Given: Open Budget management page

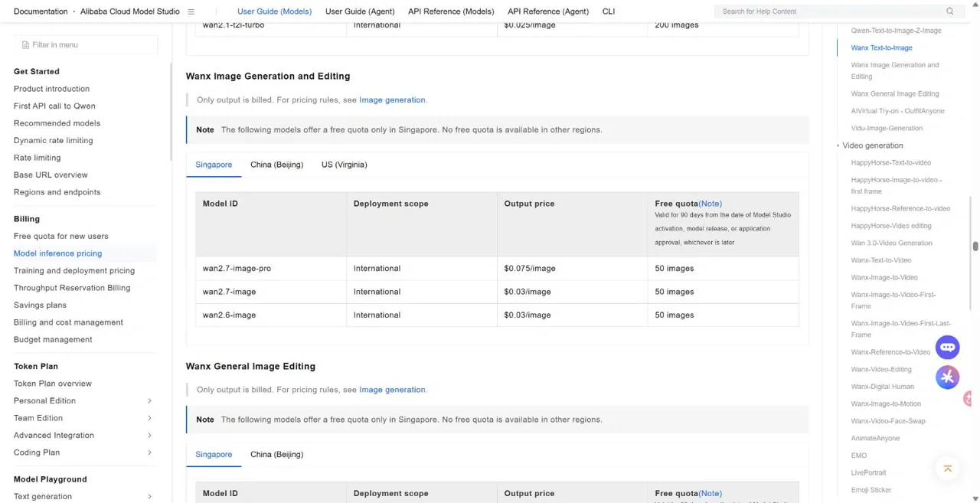Looking at the screenshot, I should (x=53, y=340).
